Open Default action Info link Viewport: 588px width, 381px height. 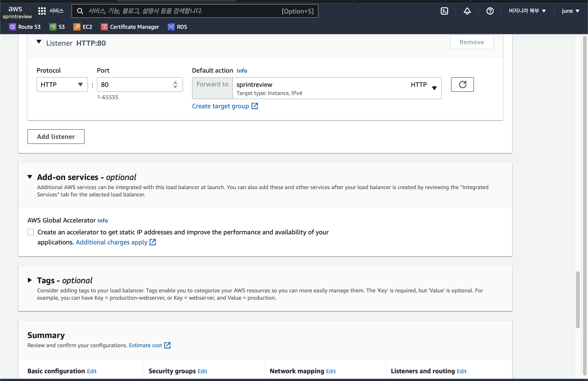click(242, 71)
